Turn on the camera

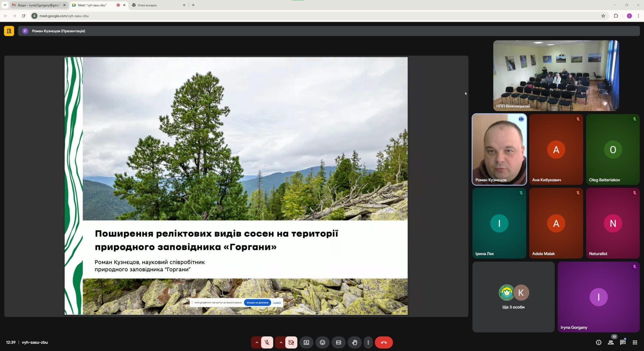pyautogui.click(x=291, y=342)
